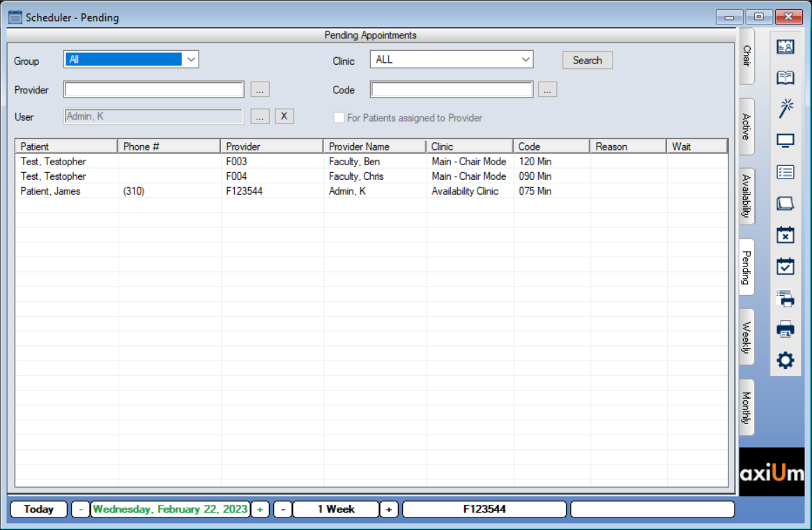This screenshot has height=530, width=812.
Task: Click the Search button
Action: click(587, 60)
